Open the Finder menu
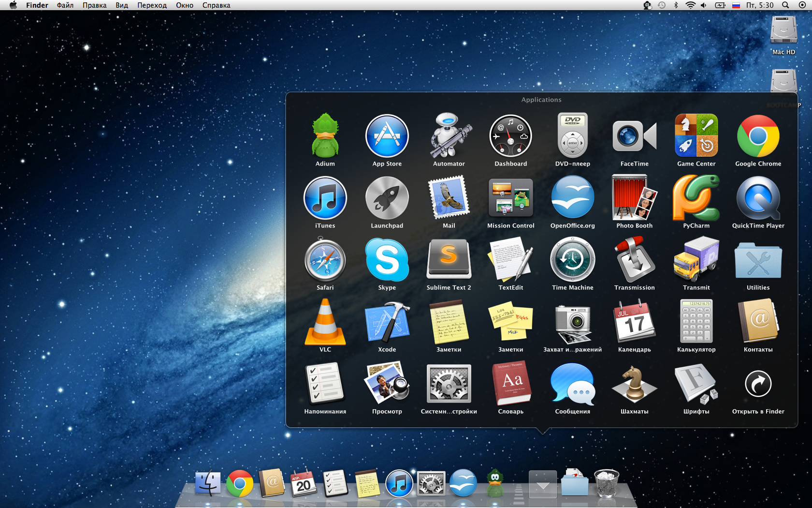 tap(37, 5)
